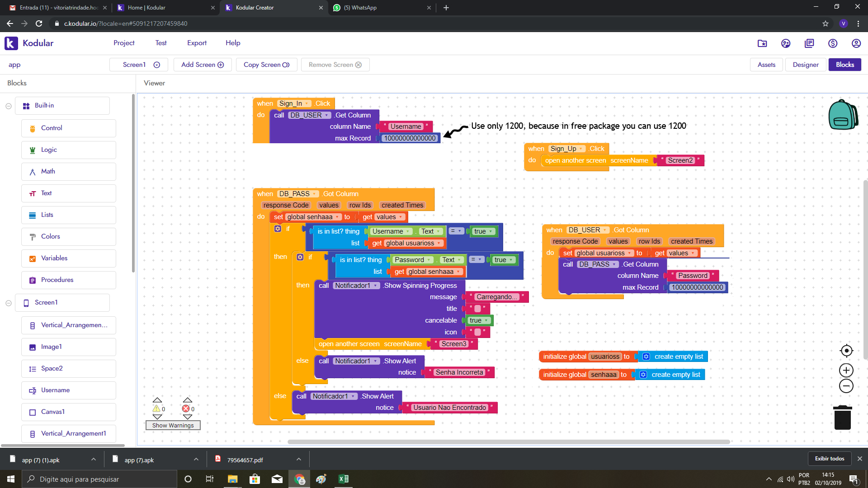Screen dimensions: 868x488
Task: Open the projects folder icon in header
Action: [x=762, y=43]
